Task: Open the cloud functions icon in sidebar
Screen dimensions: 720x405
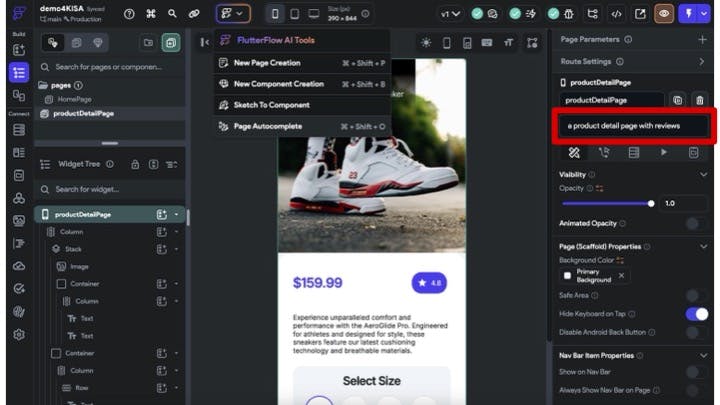Action: [x=19, y=266]
